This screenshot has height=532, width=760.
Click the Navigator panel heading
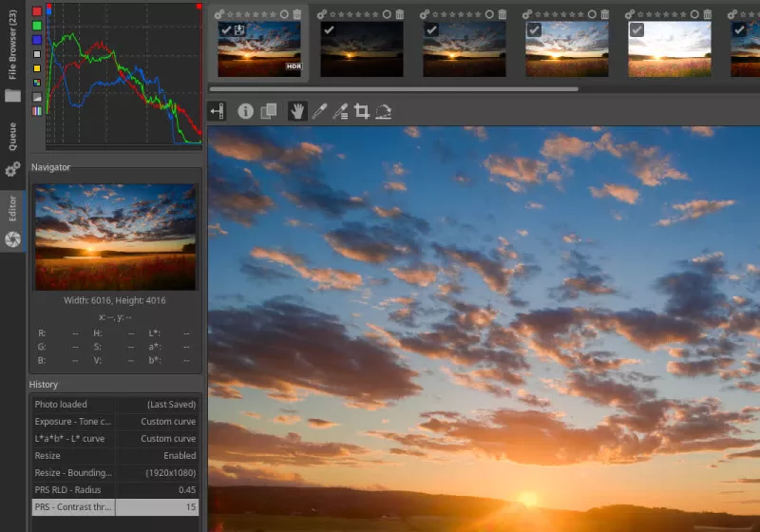(50, 167)
